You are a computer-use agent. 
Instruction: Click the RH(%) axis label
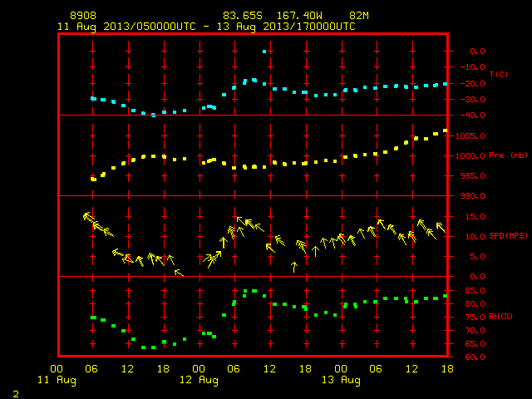click(500, 317)
